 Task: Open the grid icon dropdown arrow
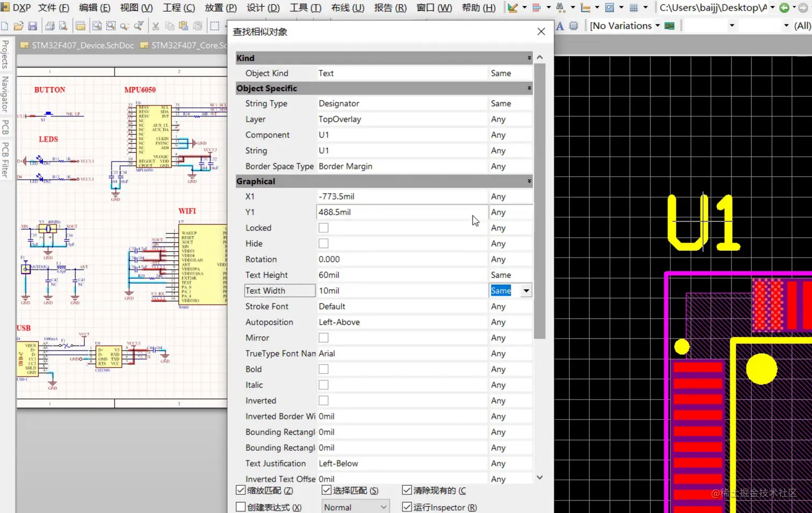point(646,8)
